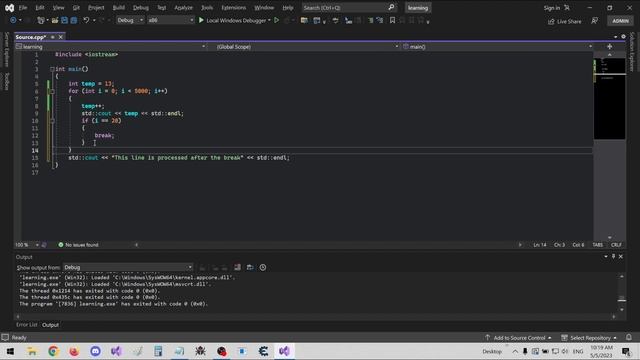Open the Build menu
This screenshot has width=640, height=360.
pyautogui.click(x=119, y=7)
